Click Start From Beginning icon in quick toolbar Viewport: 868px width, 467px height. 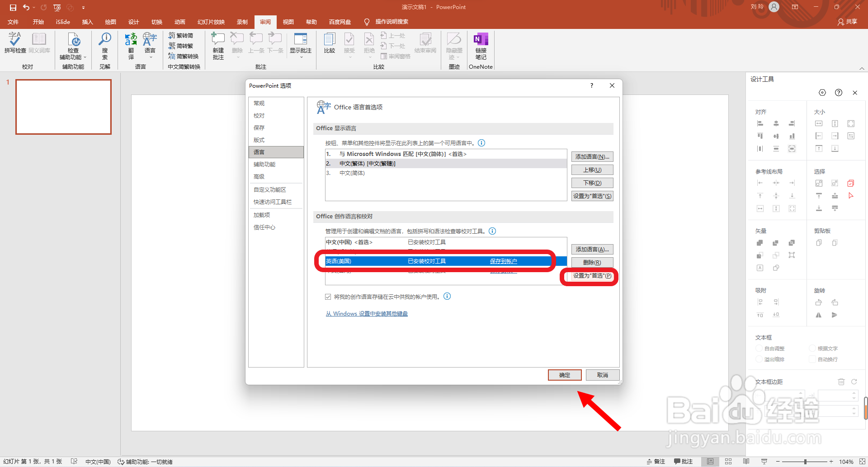(57, 7)
